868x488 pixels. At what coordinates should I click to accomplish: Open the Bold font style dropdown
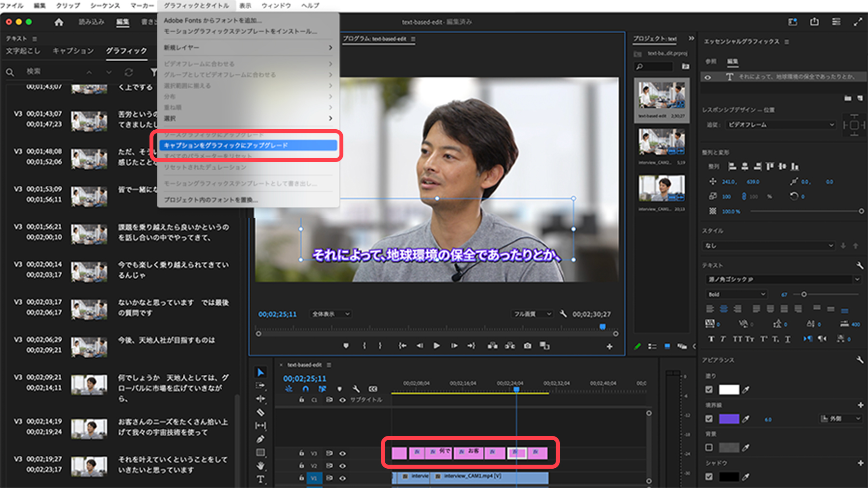[736, 294]
